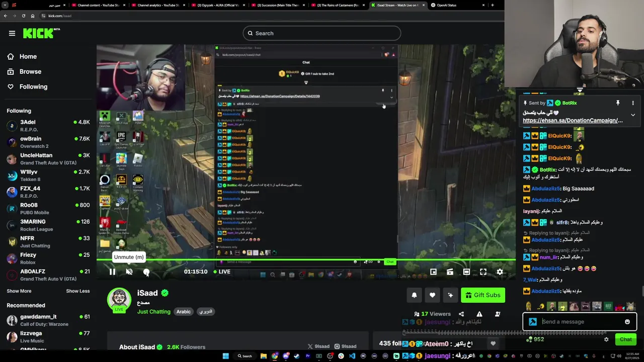Open iSaad's profile avatar

click(x=119, y=300)
